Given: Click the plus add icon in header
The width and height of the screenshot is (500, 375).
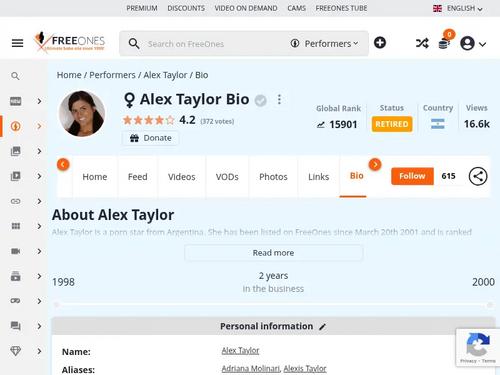Looking at the screenshot, I should tap(380, 43).
